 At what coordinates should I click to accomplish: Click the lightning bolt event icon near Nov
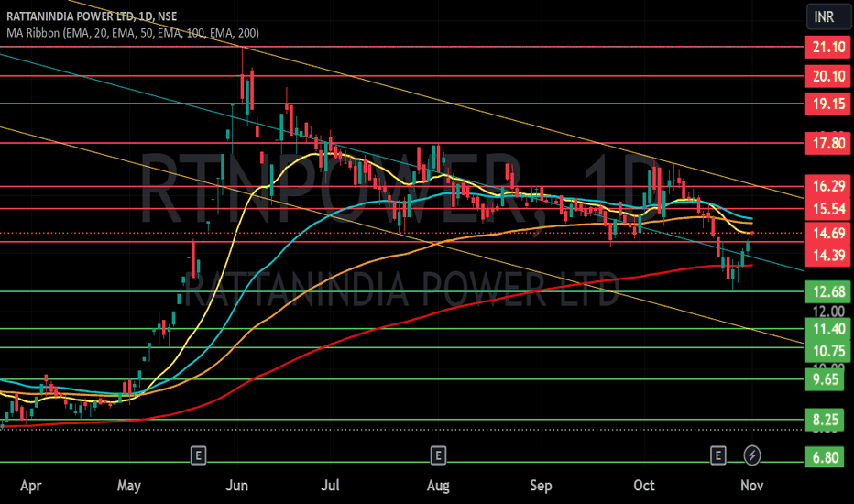point(752,455)
